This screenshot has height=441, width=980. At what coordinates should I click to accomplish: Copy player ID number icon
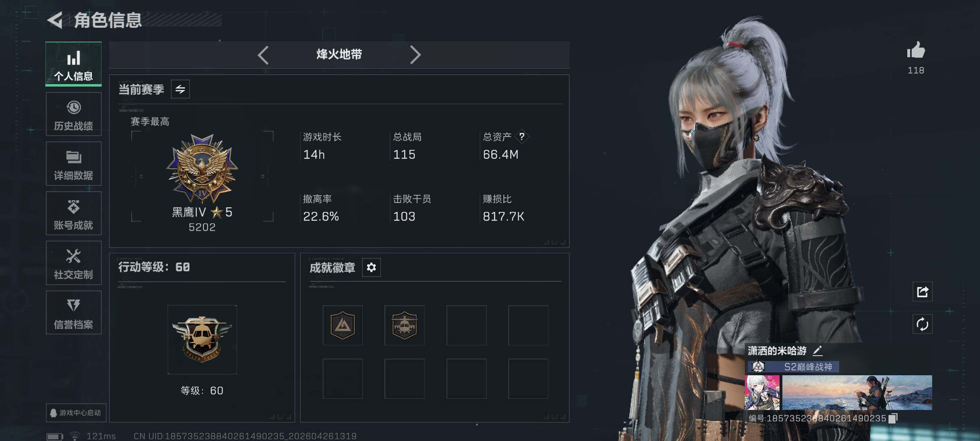(893, 418)
